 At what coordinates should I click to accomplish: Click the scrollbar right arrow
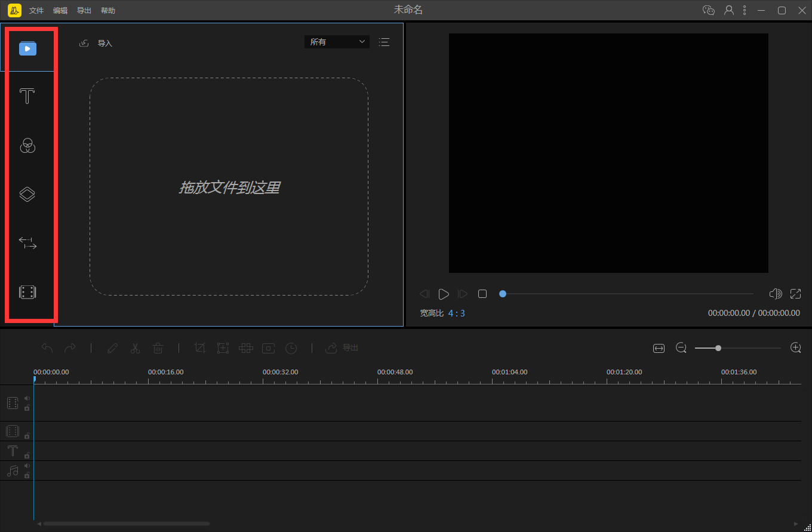[796, 524]
